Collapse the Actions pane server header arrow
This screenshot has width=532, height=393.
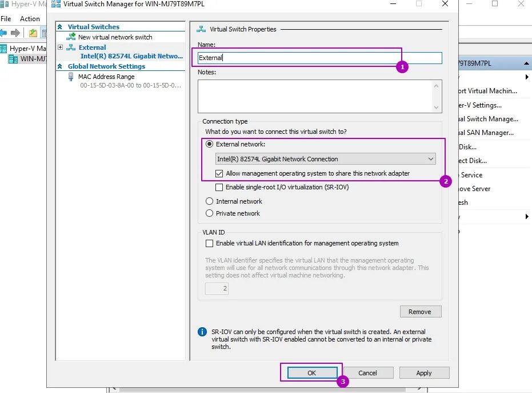coord(526,63)
